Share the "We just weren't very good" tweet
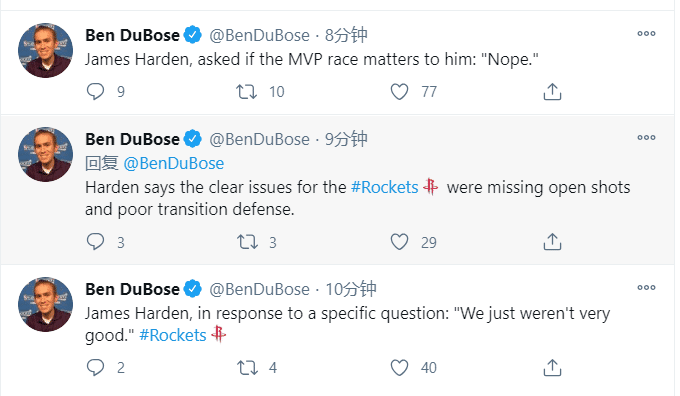This screenshot has width=680, height=396. pyautogui.click(x=552, y=367)
